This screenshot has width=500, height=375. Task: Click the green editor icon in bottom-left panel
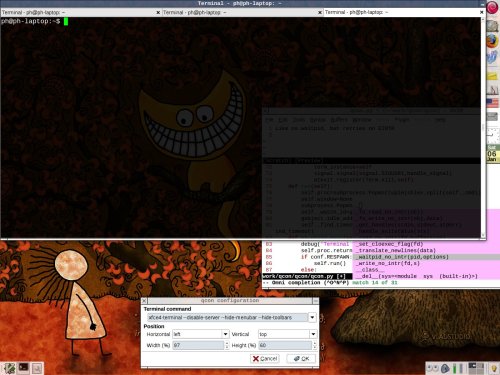tap(9, 368)
